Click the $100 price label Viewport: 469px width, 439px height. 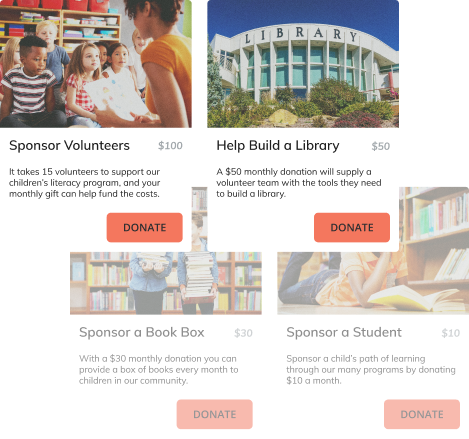click(x=170, y=146)
